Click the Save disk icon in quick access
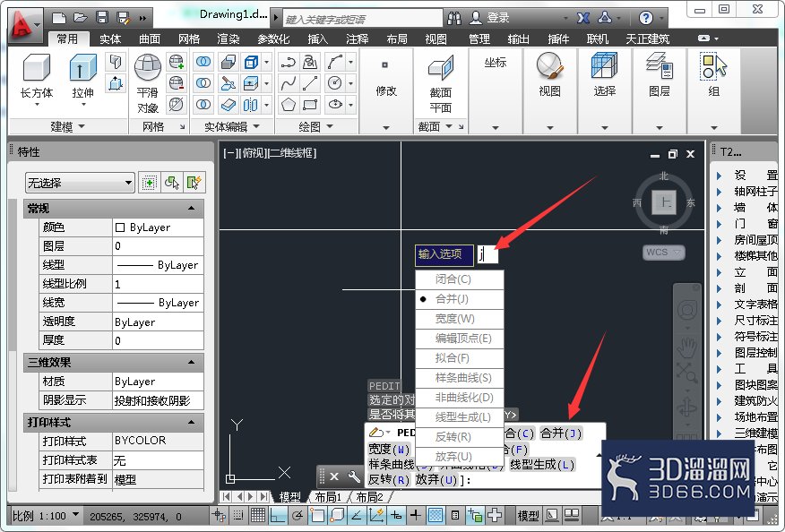 point(102,19)
